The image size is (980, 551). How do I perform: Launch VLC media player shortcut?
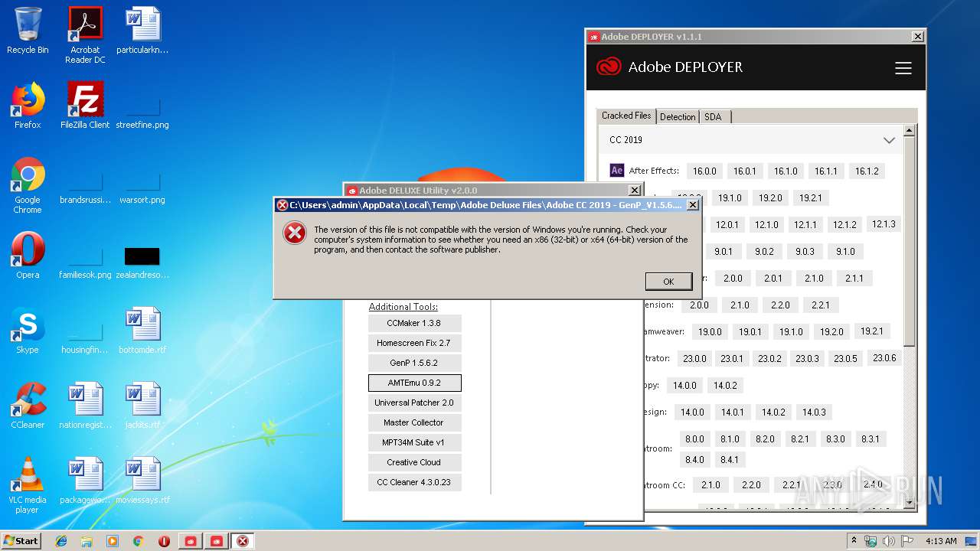click(28, 485)
